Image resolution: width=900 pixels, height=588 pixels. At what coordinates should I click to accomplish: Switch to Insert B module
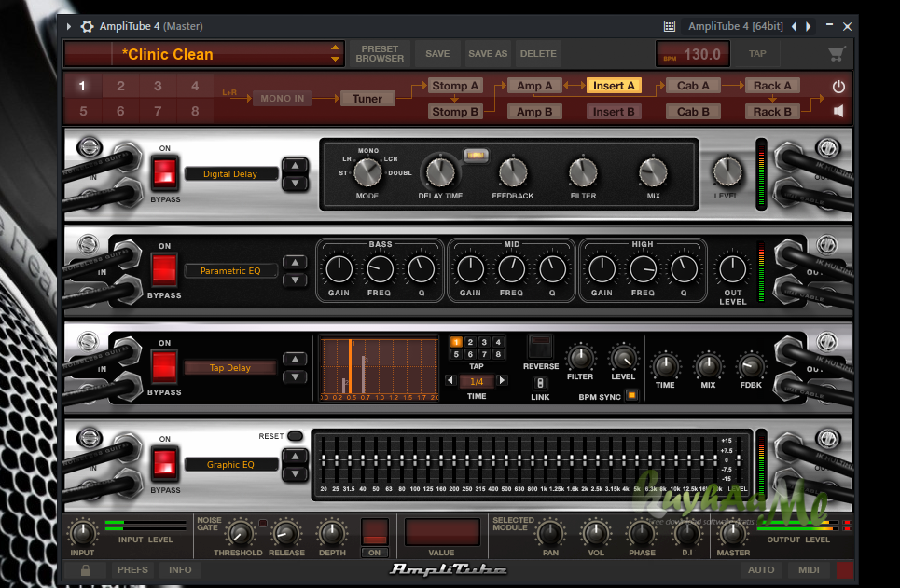pyautogui.click(x=614, y=112)
